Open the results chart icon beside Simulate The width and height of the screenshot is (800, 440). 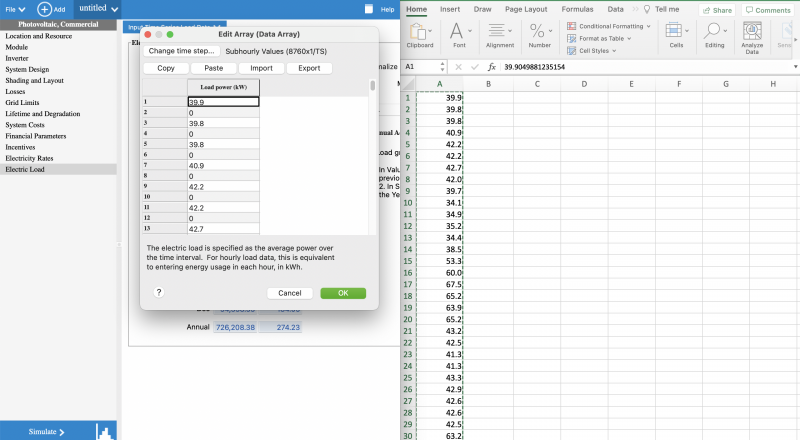[102, 431]
